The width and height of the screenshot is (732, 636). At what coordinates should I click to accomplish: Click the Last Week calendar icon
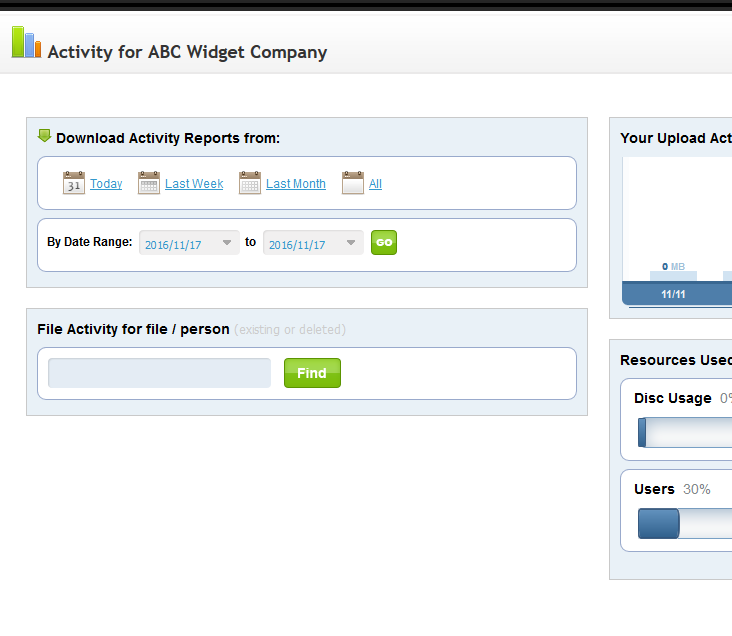(149, 183)
